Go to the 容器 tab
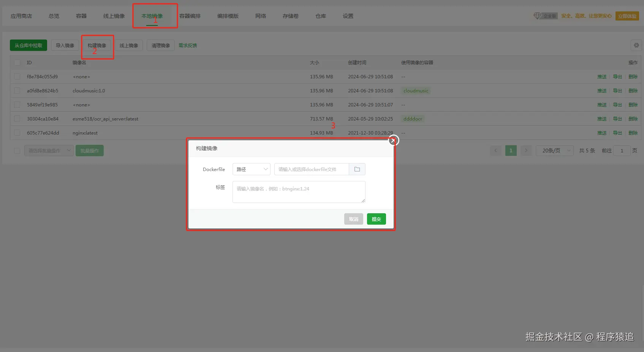This screenshot has width=644, height=352. click(x=81, y=16)
